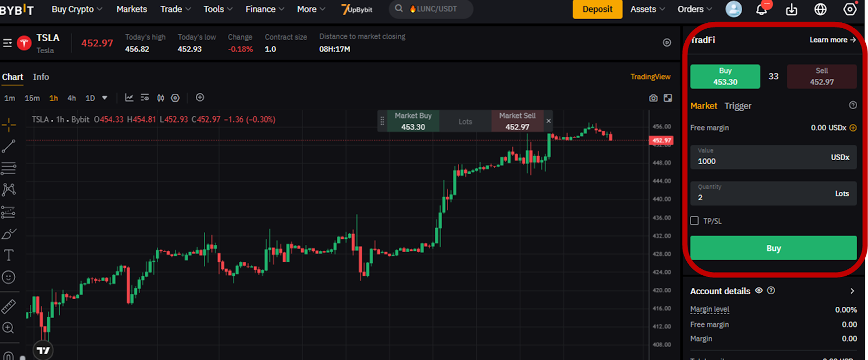
Task: Select the 4h timeframe
Action: (72, 98)
